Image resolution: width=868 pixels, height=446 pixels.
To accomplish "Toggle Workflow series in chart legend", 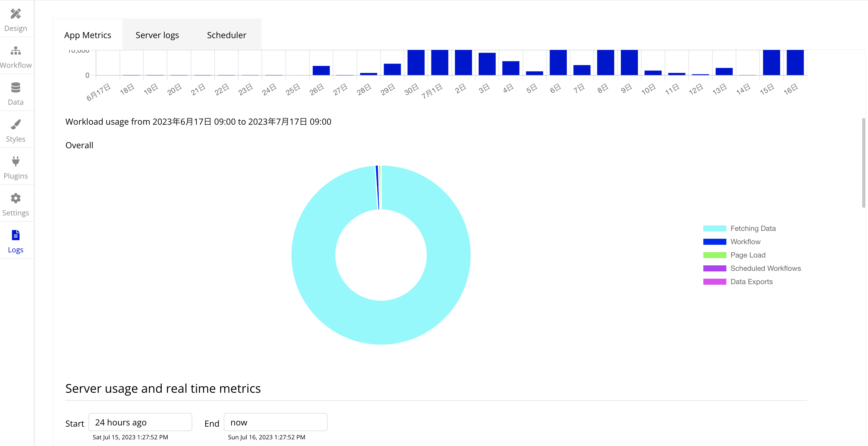I will [714, 242].
